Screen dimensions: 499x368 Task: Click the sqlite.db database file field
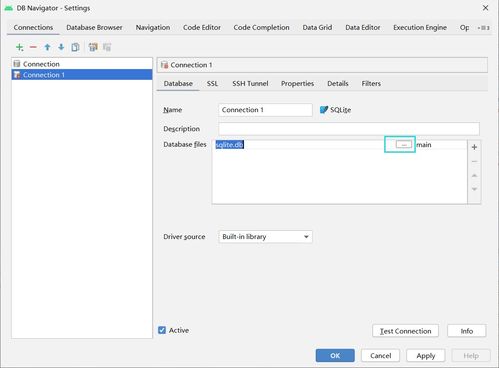(x=303, y=145)
